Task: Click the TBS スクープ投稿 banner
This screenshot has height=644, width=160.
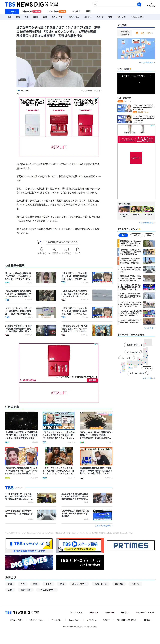Action: [80, 545]
